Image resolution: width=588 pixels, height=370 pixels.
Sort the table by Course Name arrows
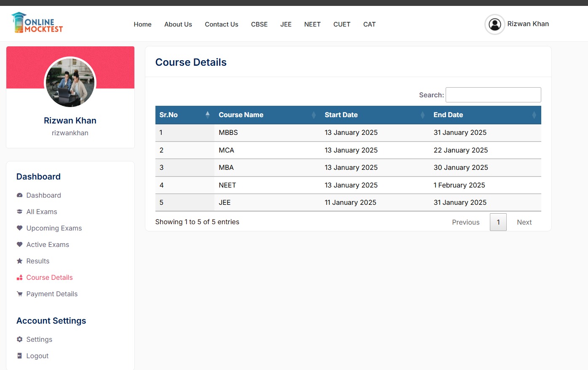[x=313, y=115]
